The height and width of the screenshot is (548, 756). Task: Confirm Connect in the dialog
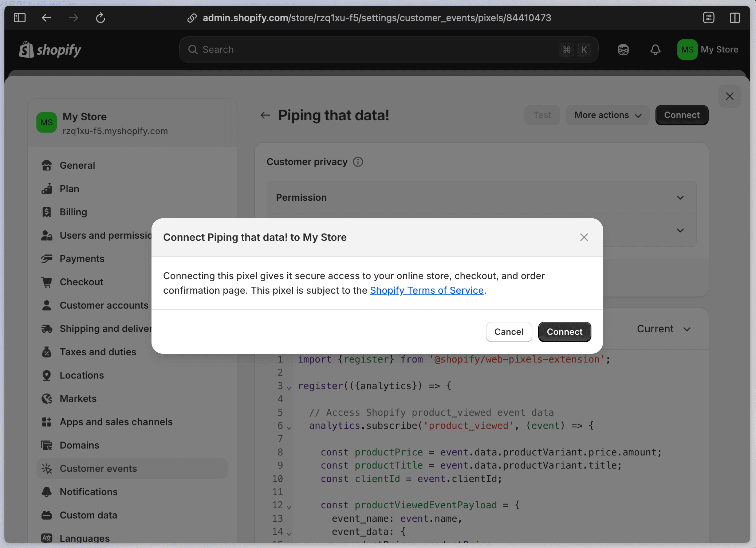(x=564, y=332)
